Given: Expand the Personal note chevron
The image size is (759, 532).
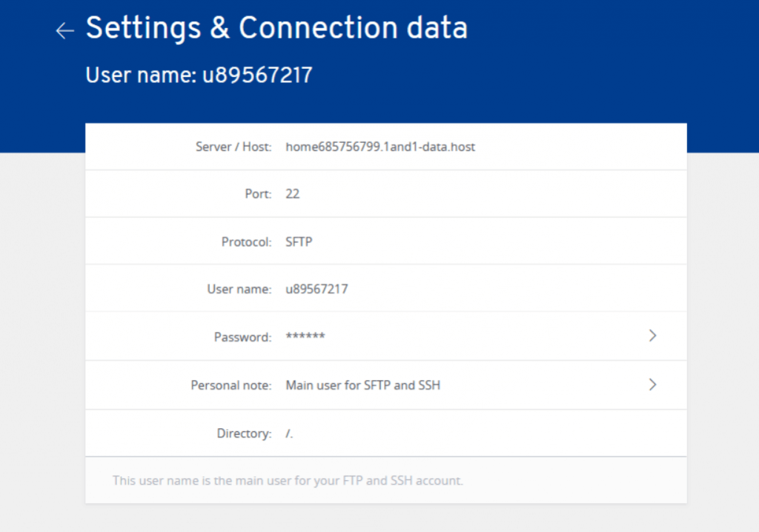Looking at the screenshot, I should click(653, 385).
